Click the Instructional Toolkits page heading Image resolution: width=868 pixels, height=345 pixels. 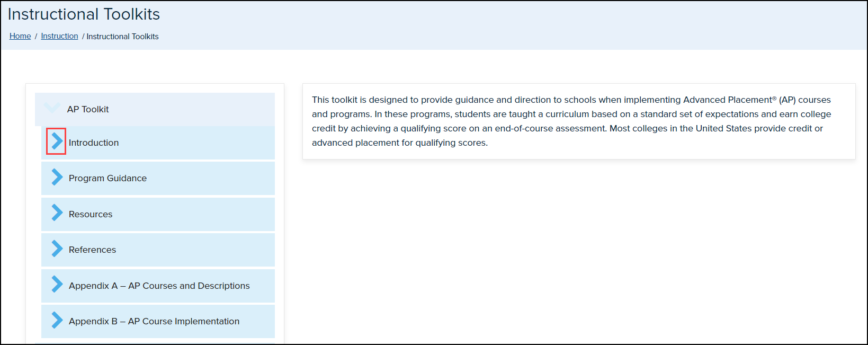(x=84, y=14)
